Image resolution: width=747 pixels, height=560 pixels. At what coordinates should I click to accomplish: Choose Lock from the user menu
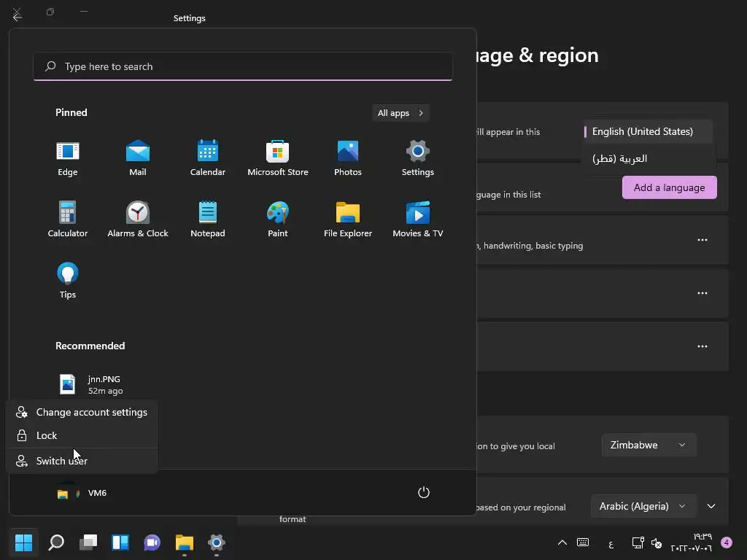(82, 436)
